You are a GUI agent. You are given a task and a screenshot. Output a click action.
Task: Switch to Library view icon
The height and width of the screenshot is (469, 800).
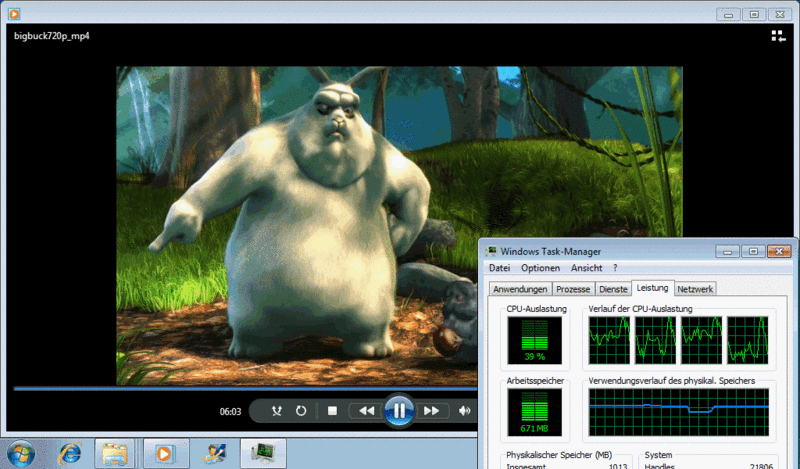778,36
